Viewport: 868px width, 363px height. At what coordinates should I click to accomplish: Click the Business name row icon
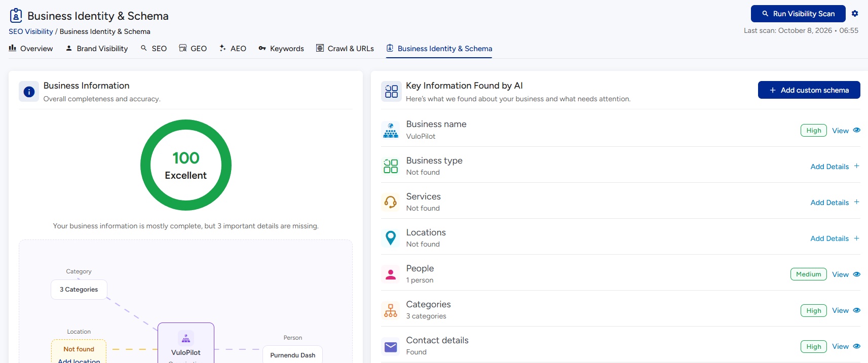coord(391,130)
